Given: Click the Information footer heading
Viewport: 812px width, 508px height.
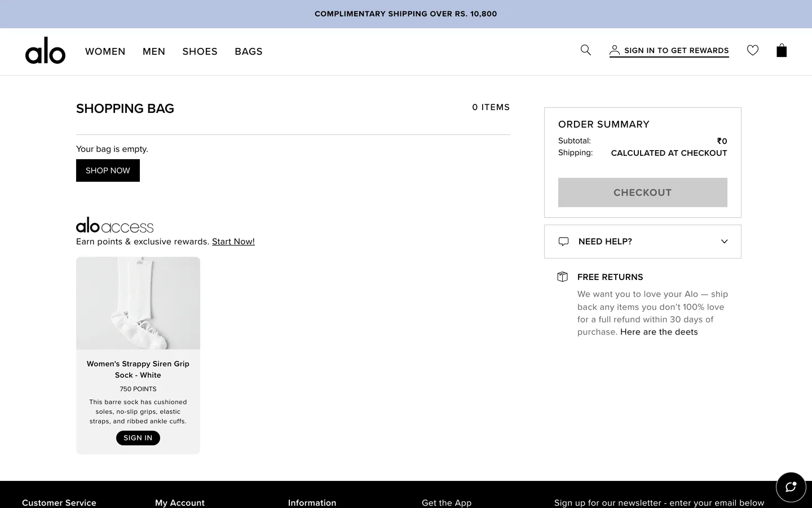Looking at the screenshot, I should point(312,502).
